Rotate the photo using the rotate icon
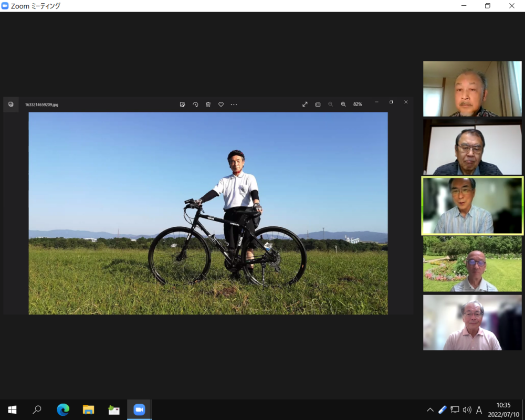This screenshot has height=420, width=525. tap(195, 104)
